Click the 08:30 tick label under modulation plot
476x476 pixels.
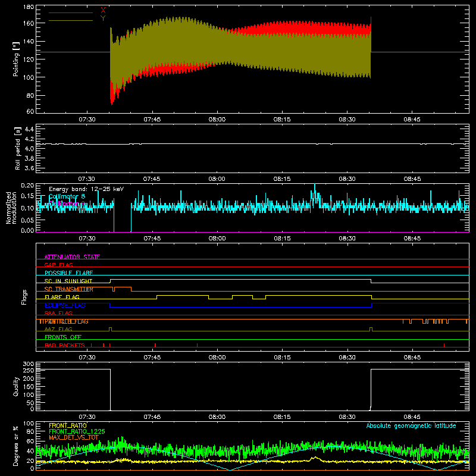click(347, 239)
